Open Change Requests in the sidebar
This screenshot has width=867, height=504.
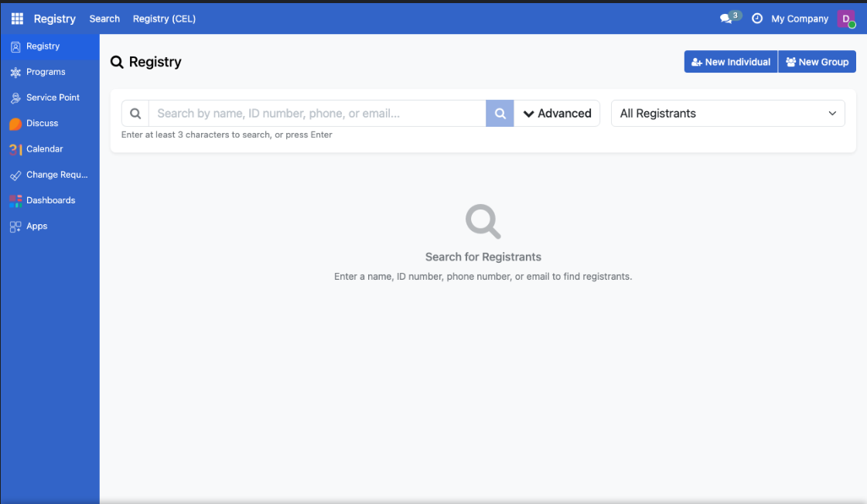pyautogui.click(x=53, y=175)
